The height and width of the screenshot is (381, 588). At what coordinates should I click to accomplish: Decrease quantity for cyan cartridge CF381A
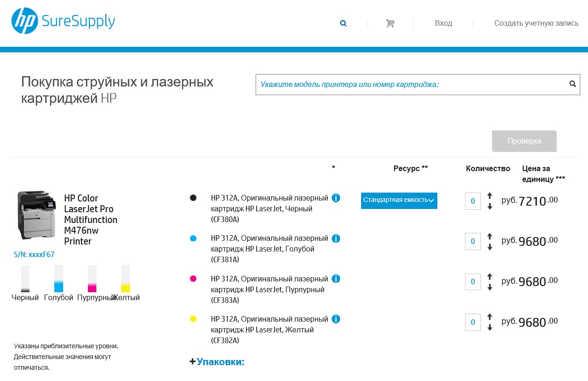click(x=490, y=247)
